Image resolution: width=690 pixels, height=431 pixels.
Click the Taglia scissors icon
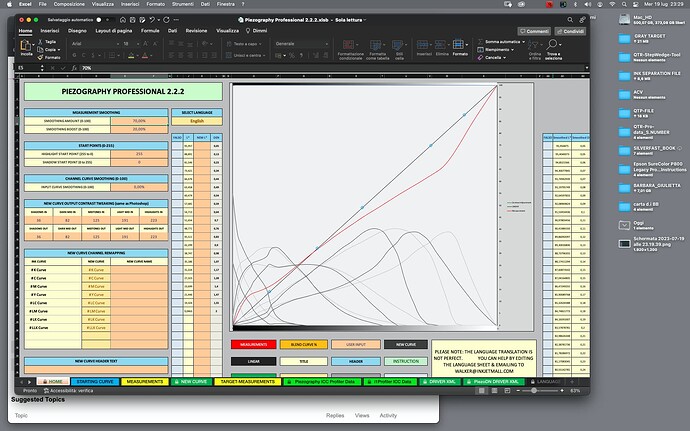click(x=40, y=41)
